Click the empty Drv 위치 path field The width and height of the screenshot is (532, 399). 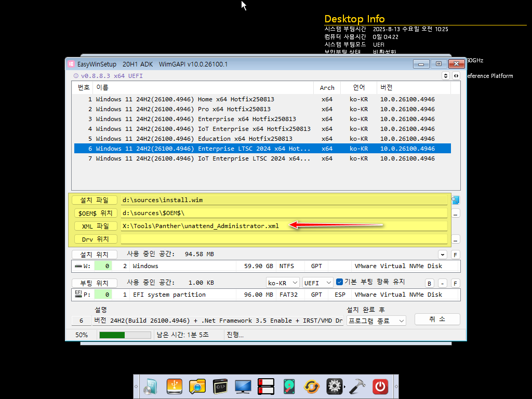284,239
